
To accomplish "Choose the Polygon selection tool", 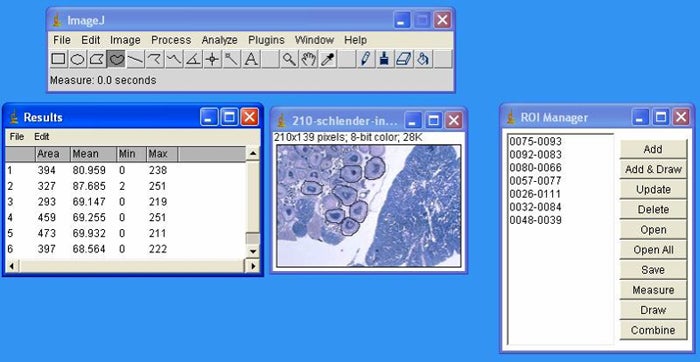I will 97,59.
